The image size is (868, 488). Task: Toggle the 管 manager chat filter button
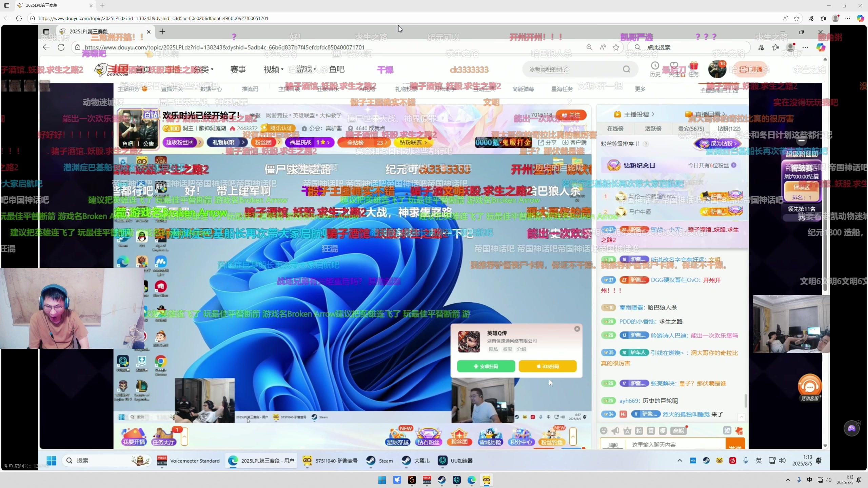click(x=651, y=430)
